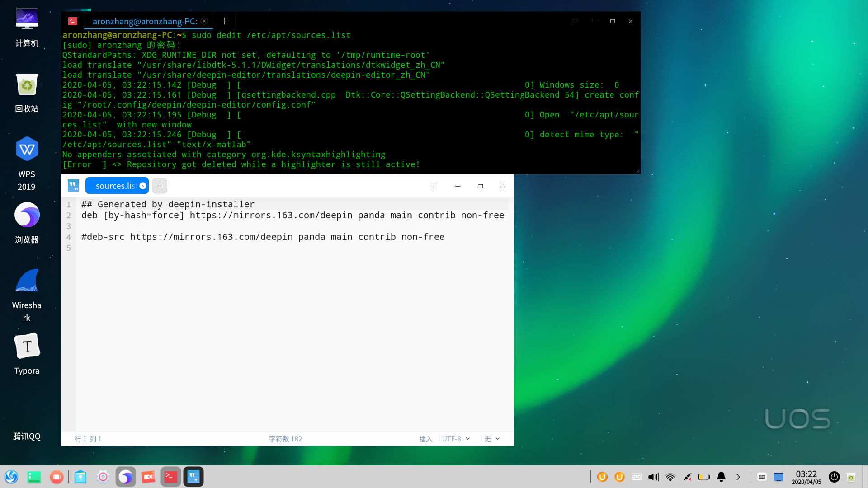Click the Wi-Fi network tray icon
Viewport: 868px width, 488px height.
(x=670, y=477)
